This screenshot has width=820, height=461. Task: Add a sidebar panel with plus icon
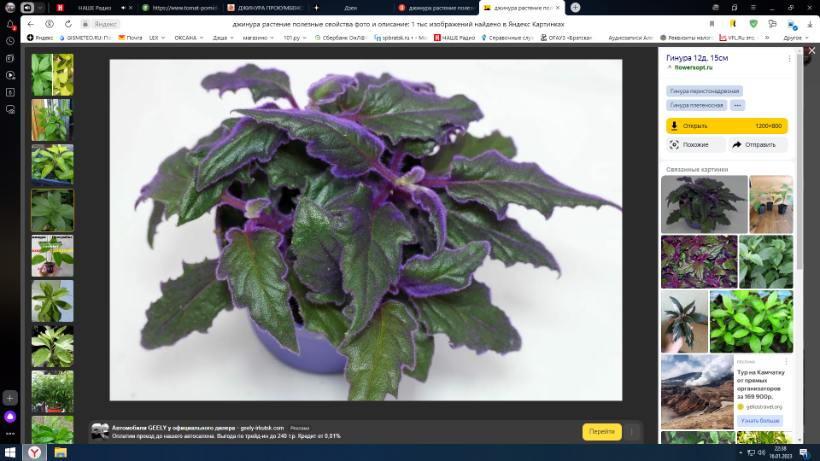10,398
